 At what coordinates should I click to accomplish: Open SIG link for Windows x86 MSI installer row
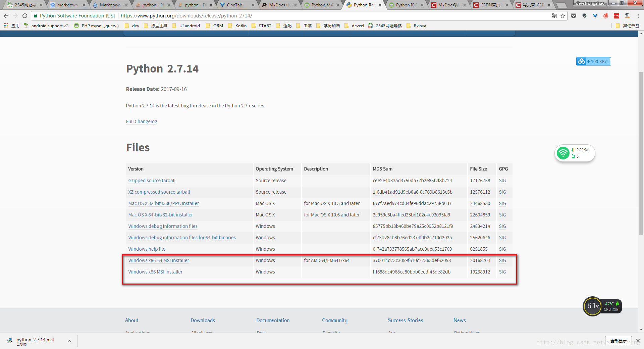[502, 272]
